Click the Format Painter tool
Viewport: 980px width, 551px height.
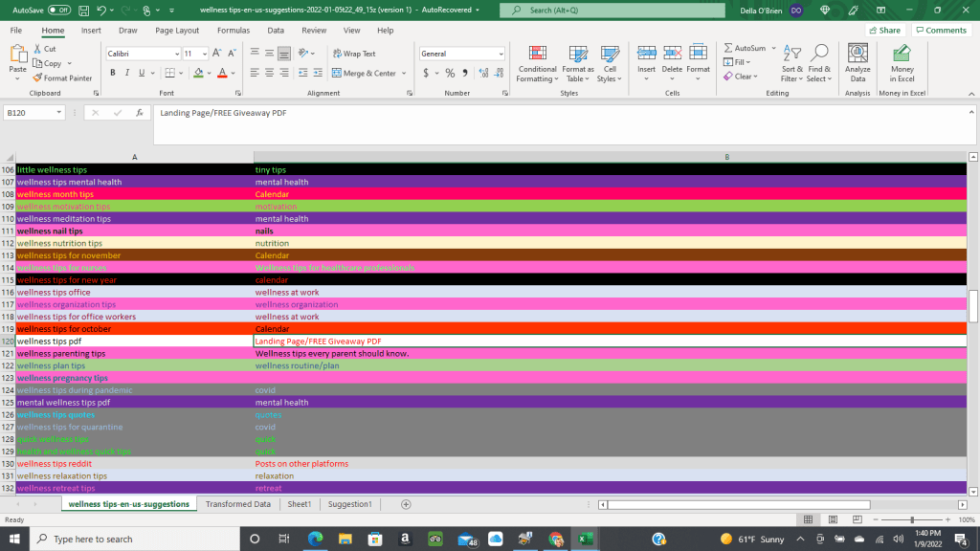[62, 77]
